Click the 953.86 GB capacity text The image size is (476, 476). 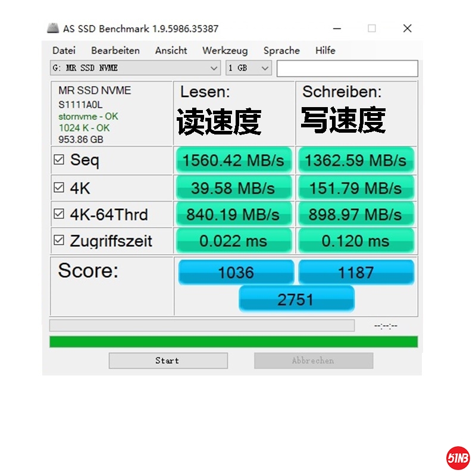(x=81, y=140)
